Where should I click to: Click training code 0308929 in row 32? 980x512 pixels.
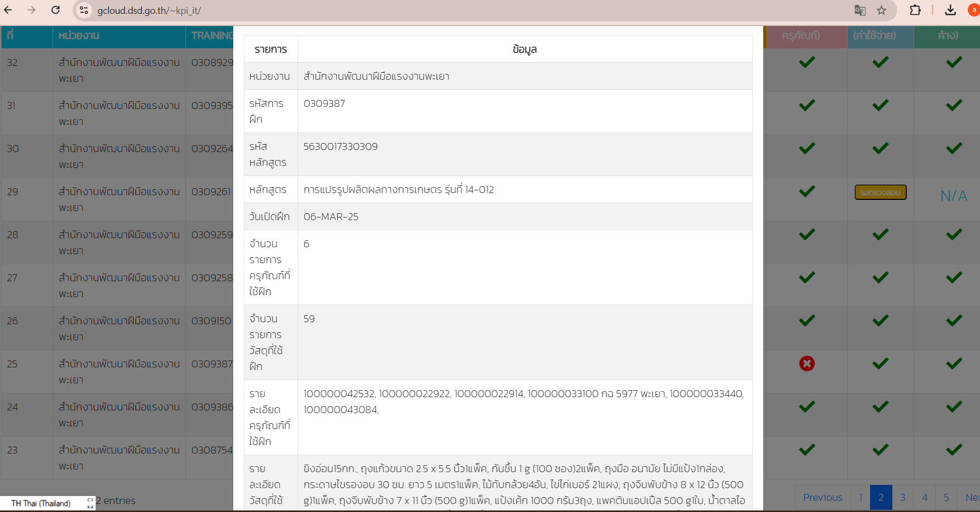click(212, 63)
